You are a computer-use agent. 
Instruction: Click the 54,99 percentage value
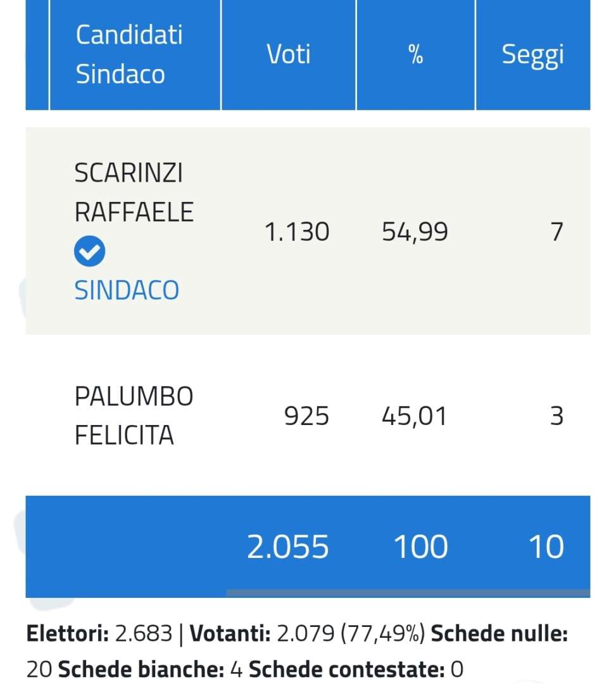(x=415, y=232)
